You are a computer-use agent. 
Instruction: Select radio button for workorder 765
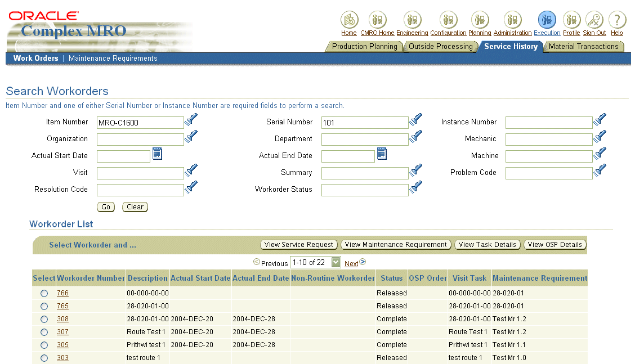click(44, 307)
